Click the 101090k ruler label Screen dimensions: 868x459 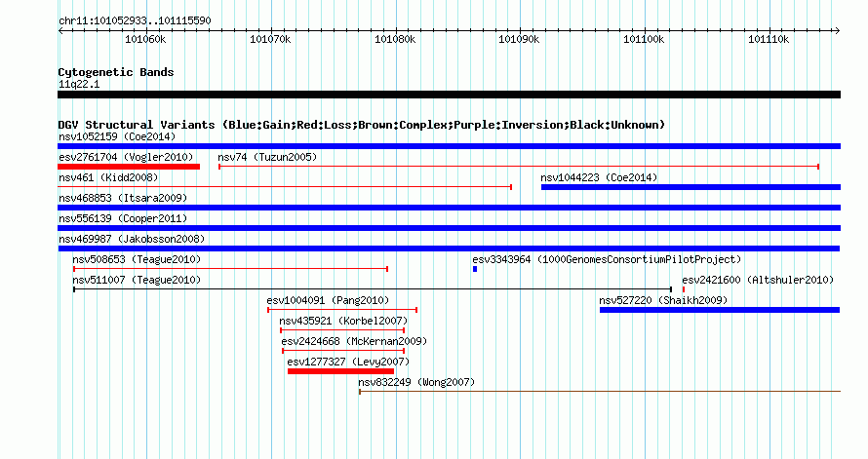[519, 39]
